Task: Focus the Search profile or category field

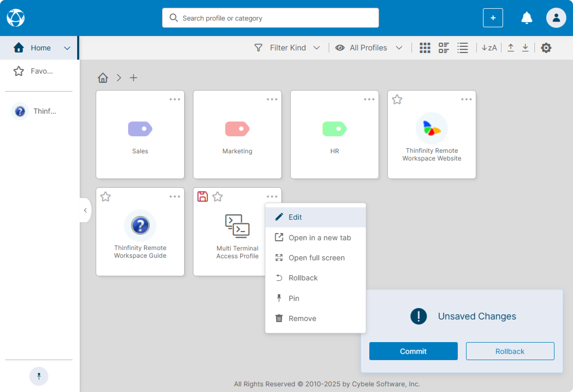Action: pos(270,18)
